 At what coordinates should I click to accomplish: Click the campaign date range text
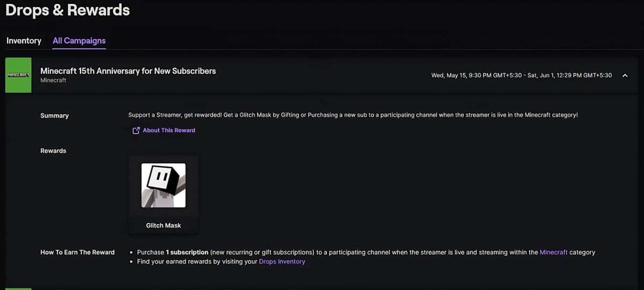click(x=521, y=76)
